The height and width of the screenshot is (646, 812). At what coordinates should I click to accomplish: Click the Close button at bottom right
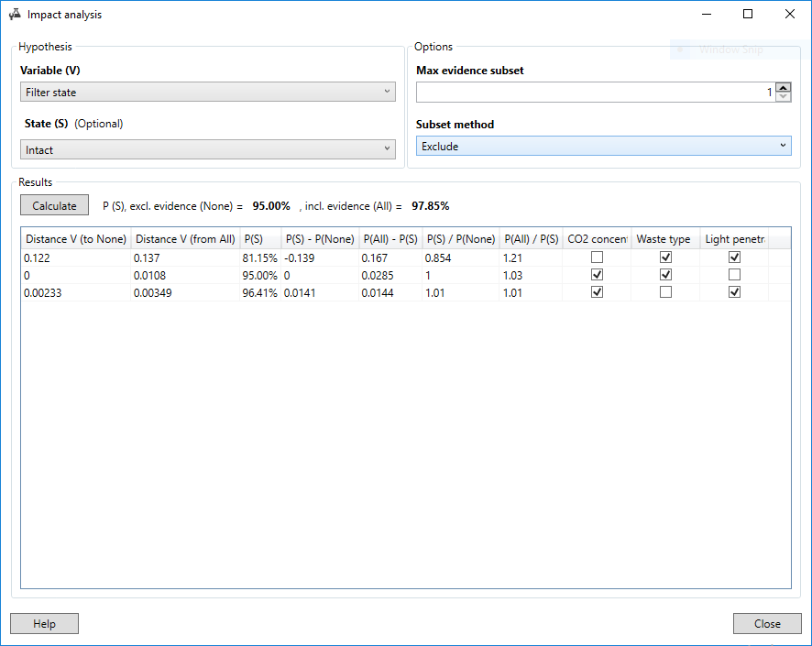pyautogui.click(x=766, y=624)
